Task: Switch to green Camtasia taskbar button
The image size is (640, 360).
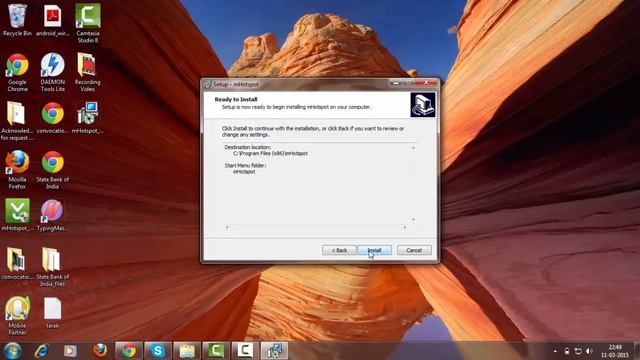Action: coord(216,351)
